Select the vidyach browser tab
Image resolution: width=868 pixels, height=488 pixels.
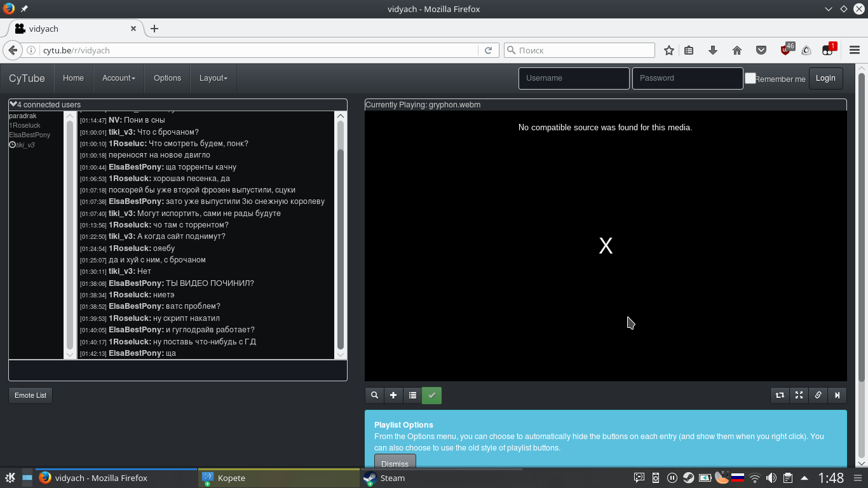coord(75,29)
